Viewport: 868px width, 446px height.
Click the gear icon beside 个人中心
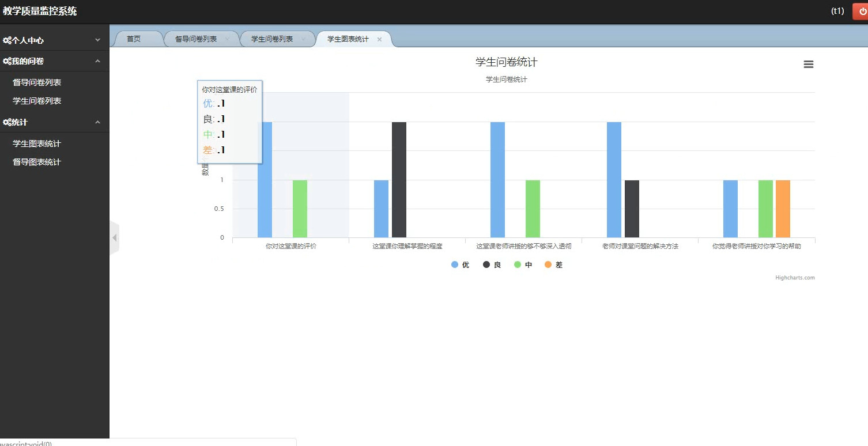click(x=7, y=40)
